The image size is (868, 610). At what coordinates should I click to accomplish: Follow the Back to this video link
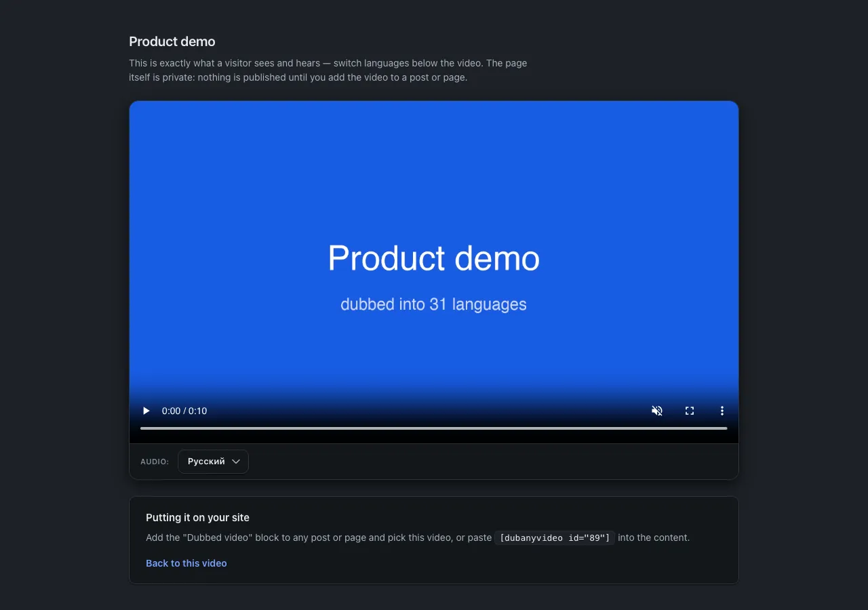coord(186,563)
